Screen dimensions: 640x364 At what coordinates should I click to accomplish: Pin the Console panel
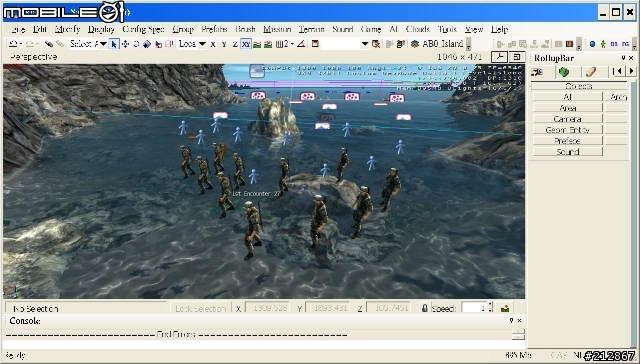(x=511, y=321)
